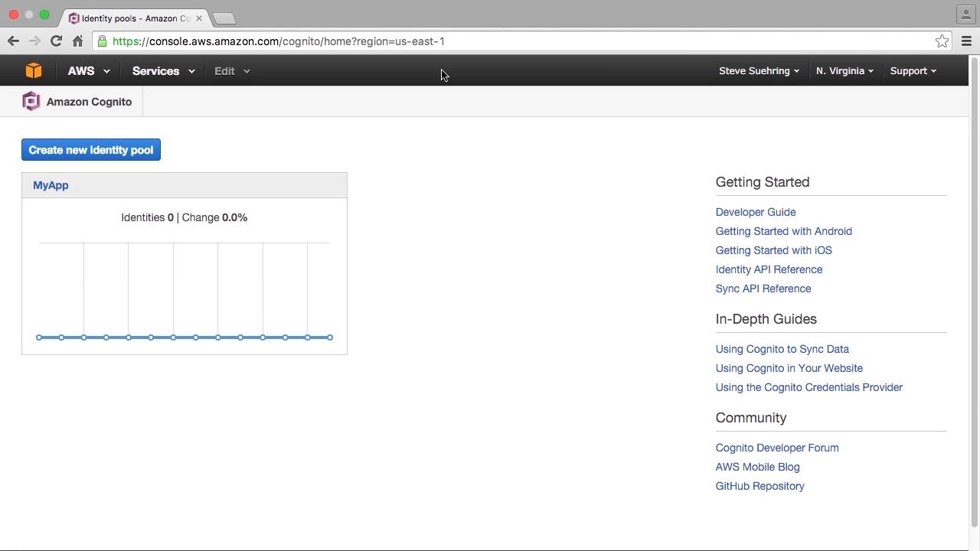Click the browser home icon
Viewport: 980px width, 551px height.
[x=77, y=41]
